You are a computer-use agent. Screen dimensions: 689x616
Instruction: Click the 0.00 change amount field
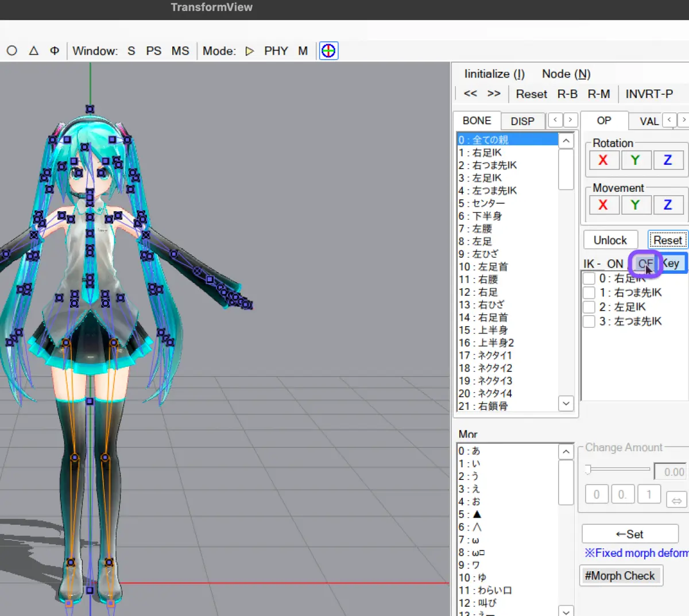tap(670, 472)
